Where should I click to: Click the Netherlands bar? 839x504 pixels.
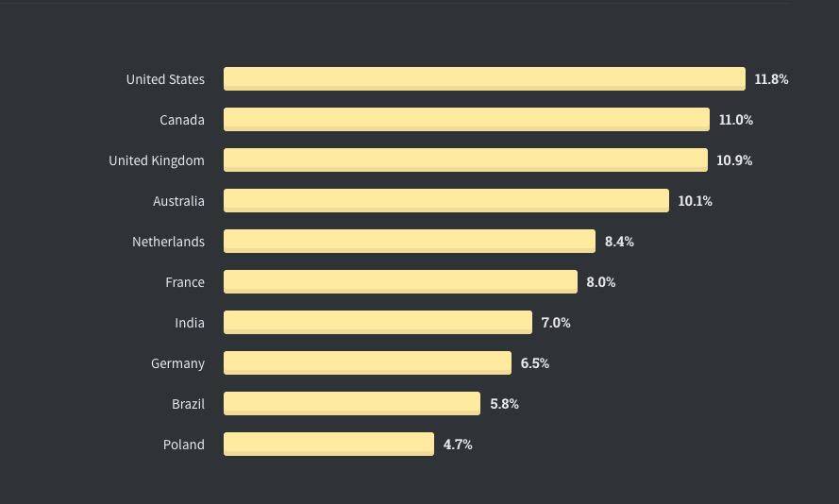[410, 242]
